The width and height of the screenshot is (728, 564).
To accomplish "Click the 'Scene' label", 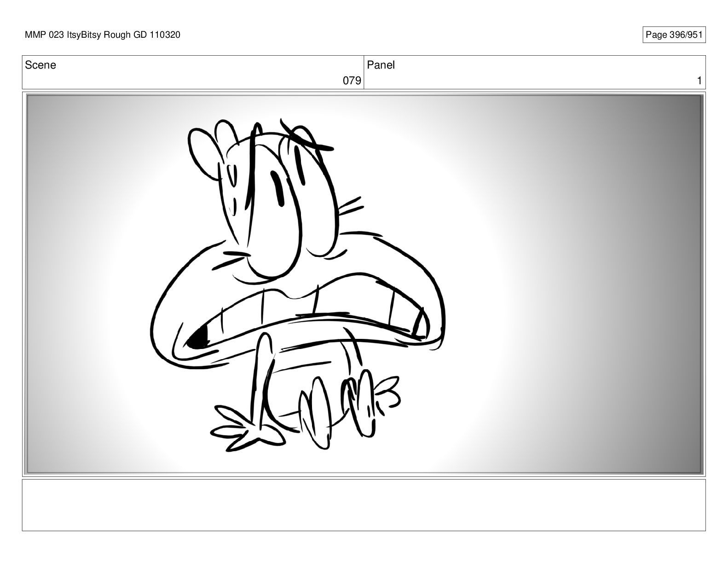I will [40, 65].
